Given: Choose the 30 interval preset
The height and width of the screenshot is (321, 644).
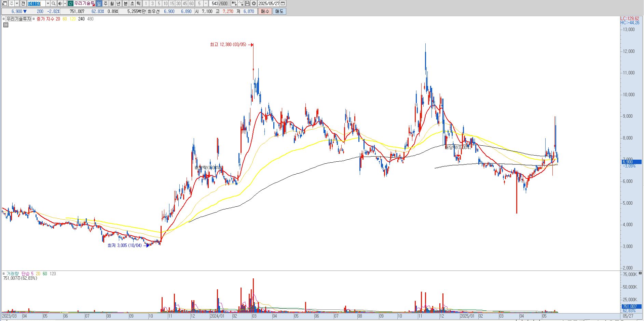Looking at the screenshot, I should (178, 3).
